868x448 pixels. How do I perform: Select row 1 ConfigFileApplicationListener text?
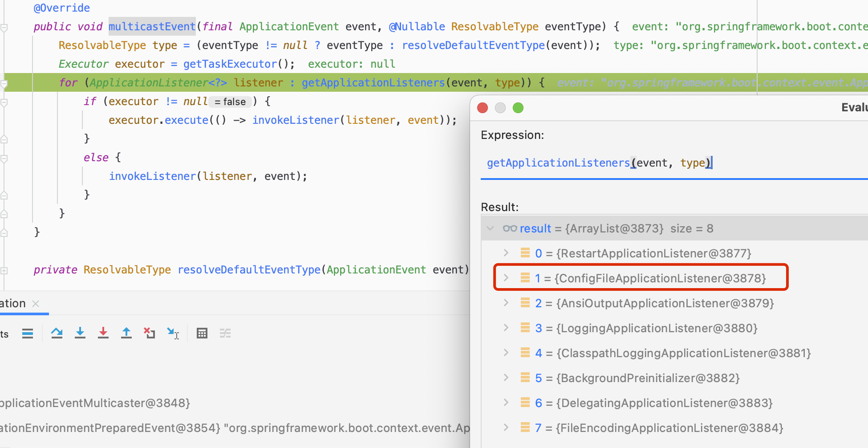650,278
